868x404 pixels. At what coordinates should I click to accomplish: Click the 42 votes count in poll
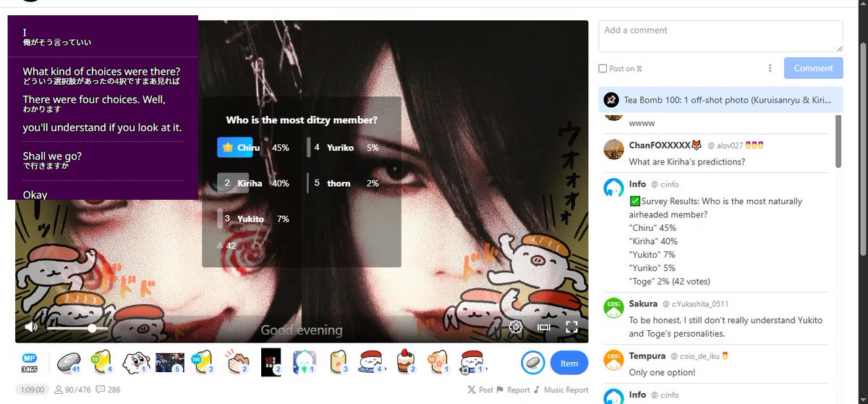[x=227, y=246]
